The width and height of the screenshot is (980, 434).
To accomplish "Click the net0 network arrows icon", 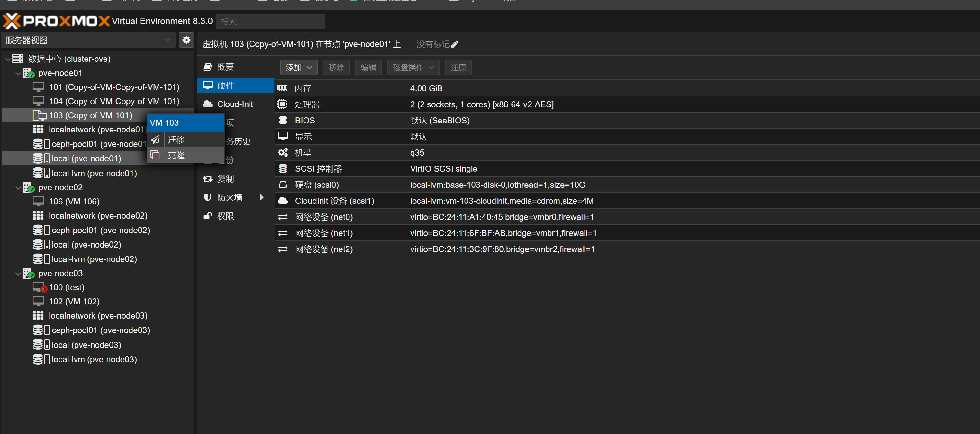I will click(x=283, y=217).
